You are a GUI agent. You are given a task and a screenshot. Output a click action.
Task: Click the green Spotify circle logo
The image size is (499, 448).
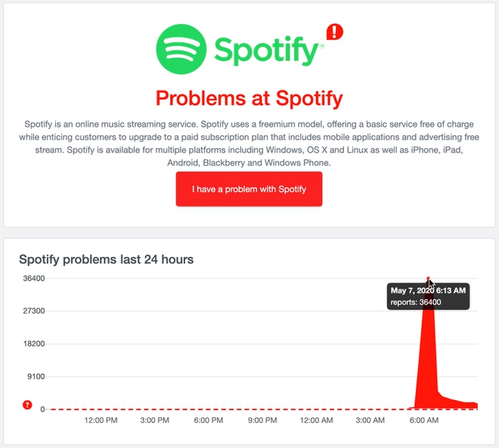click(181, 50)
